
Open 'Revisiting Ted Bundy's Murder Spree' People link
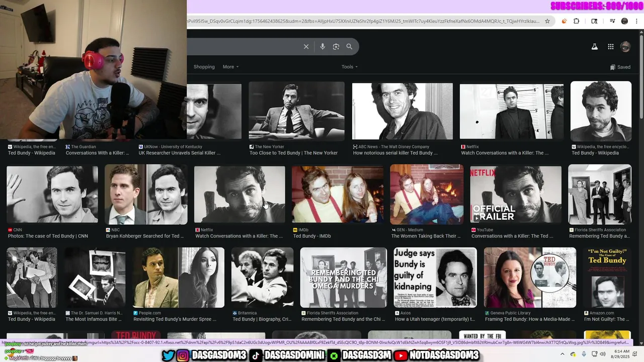click(x=175, y=319)
